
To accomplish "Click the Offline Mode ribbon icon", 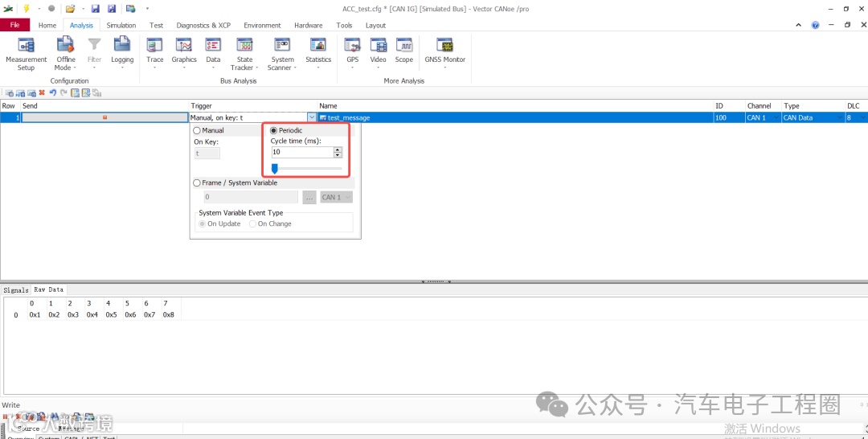I will 65,45.
